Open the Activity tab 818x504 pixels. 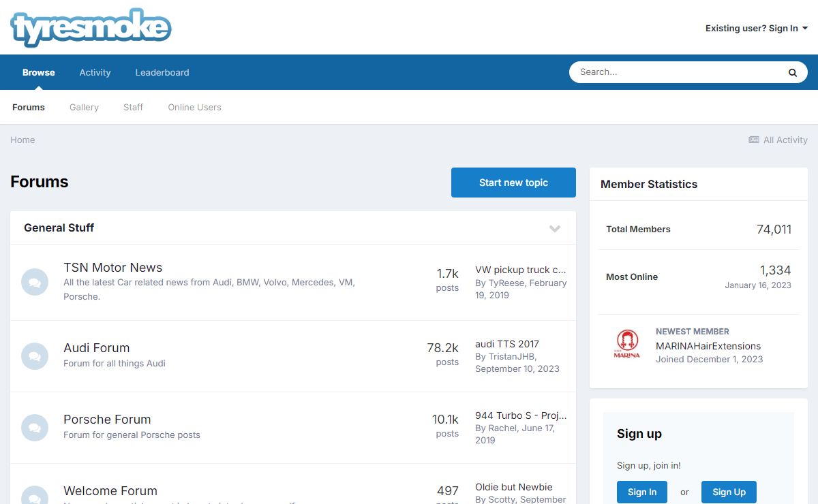coord(95,72)
